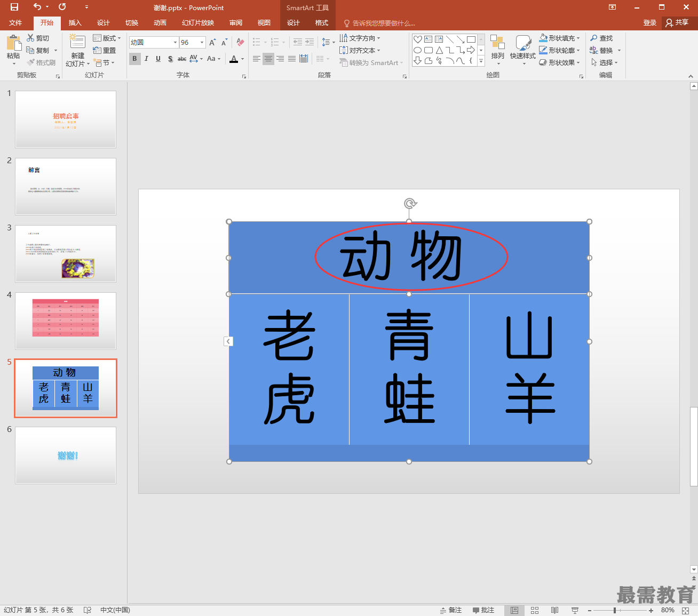The height and width of the screenshot is (616, 698).
Task: Open the Shape Effects (形状效果) dropdown
Action: coord(559,62)
